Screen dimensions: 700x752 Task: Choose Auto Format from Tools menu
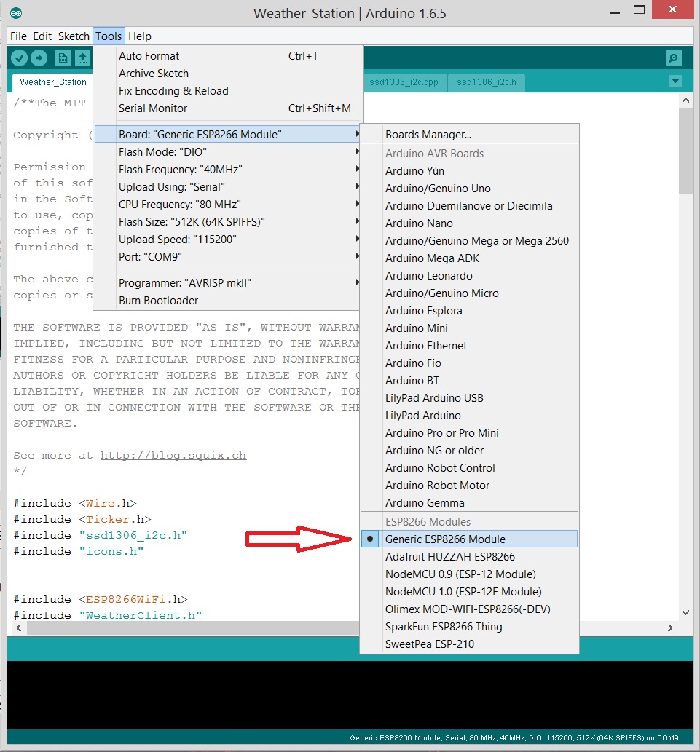[227, 56]
